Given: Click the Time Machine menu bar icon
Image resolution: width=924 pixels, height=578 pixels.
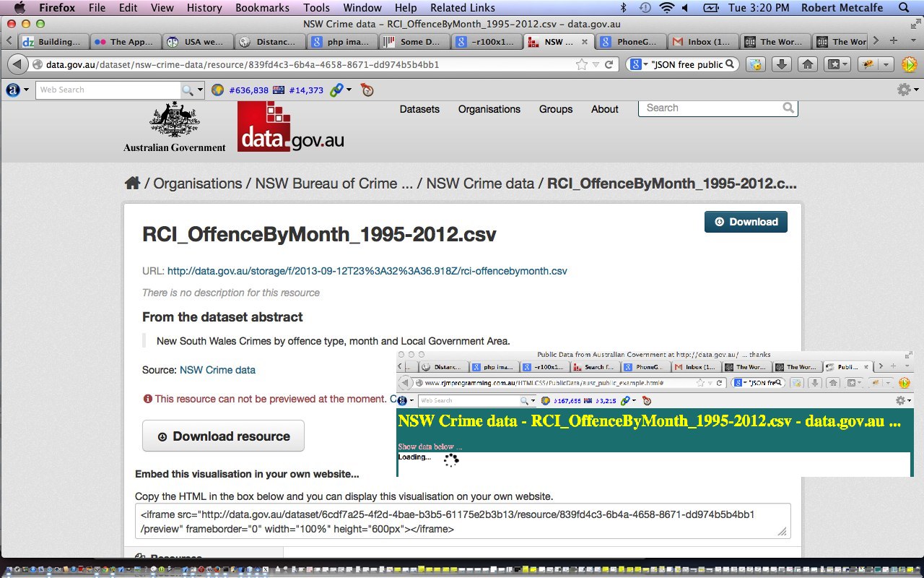Looking at the screenshot, I should click(645, 8).
